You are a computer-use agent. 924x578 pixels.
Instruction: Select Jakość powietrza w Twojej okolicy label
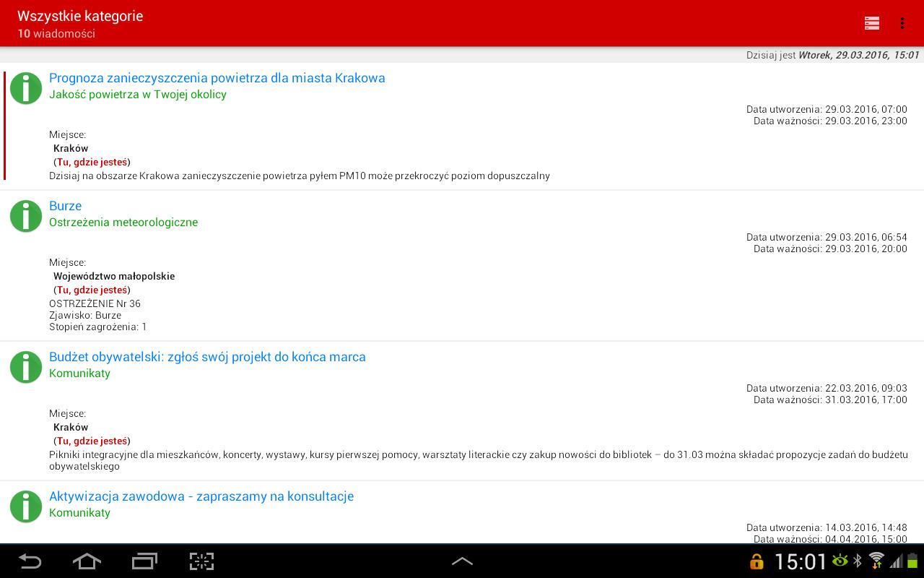click(x=138, y=95)
